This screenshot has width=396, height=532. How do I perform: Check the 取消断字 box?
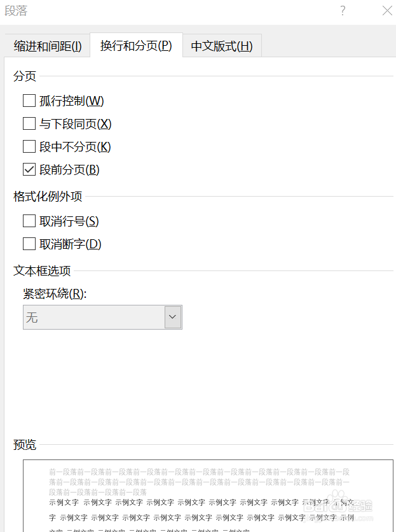[29, 243]
